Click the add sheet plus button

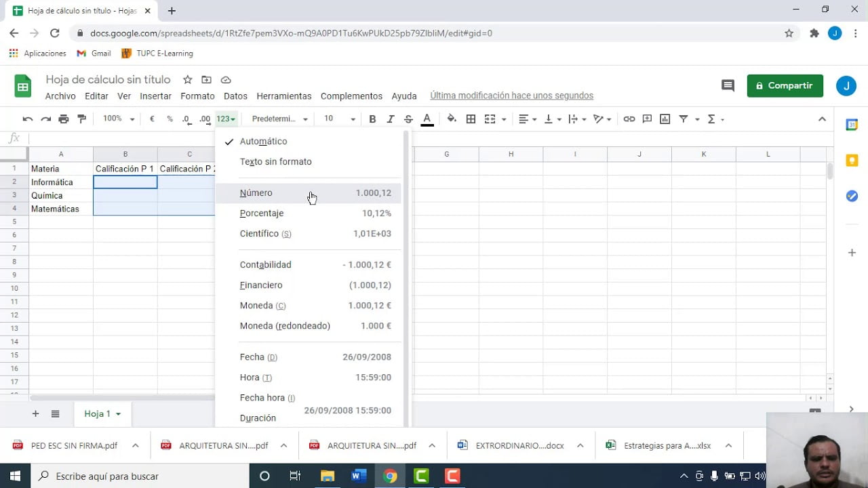35,413
